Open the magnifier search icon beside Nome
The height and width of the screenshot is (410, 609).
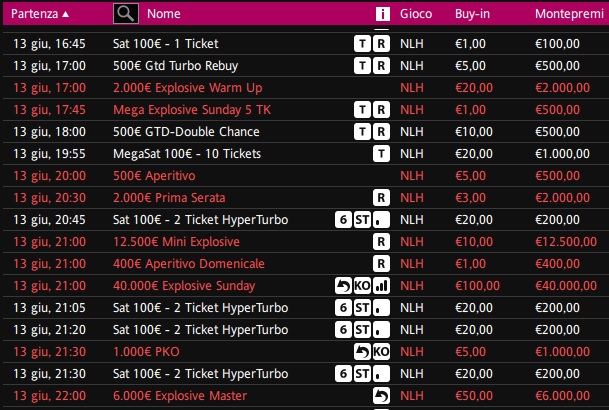coord(125,14)
